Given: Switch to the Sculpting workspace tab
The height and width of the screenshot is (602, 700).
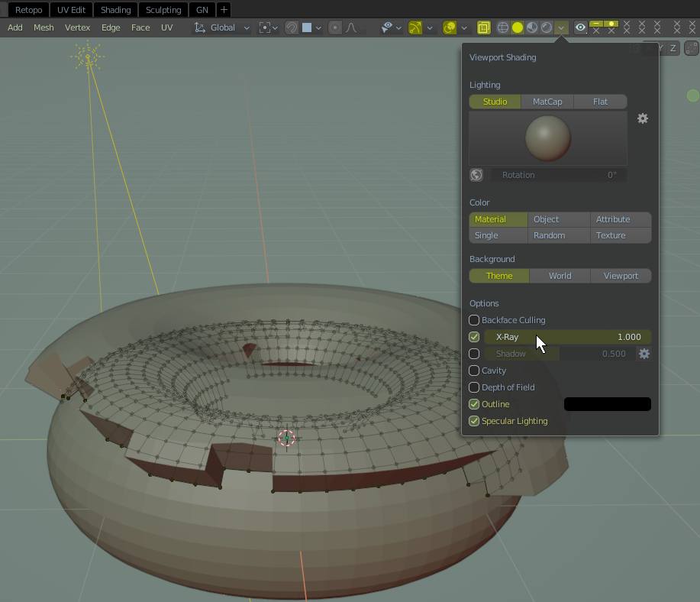Looking at the screenshot, I should point(163,10).
